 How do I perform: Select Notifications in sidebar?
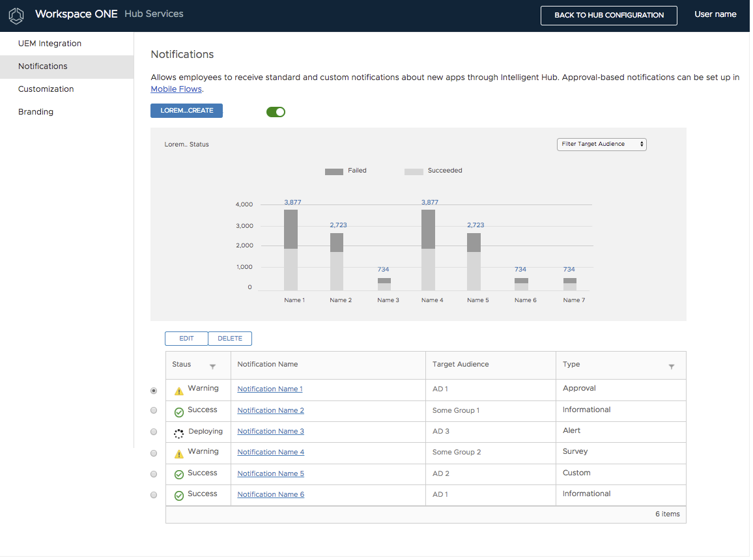66,66
